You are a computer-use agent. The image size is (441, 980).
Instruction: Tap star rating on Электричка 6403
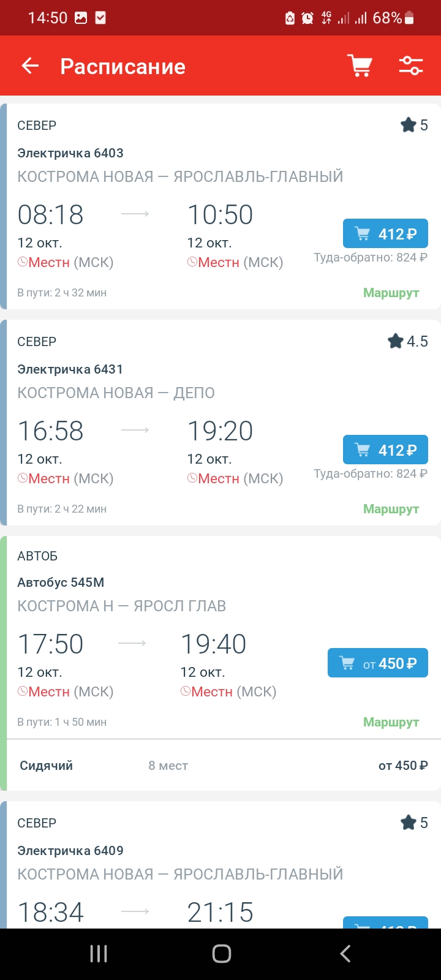(414, 126)
